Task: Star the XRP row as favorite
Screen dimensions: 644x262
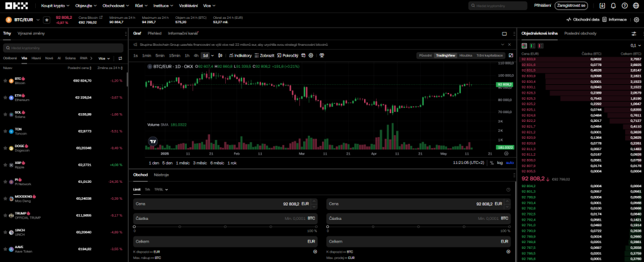Action: tap(5, 165)
